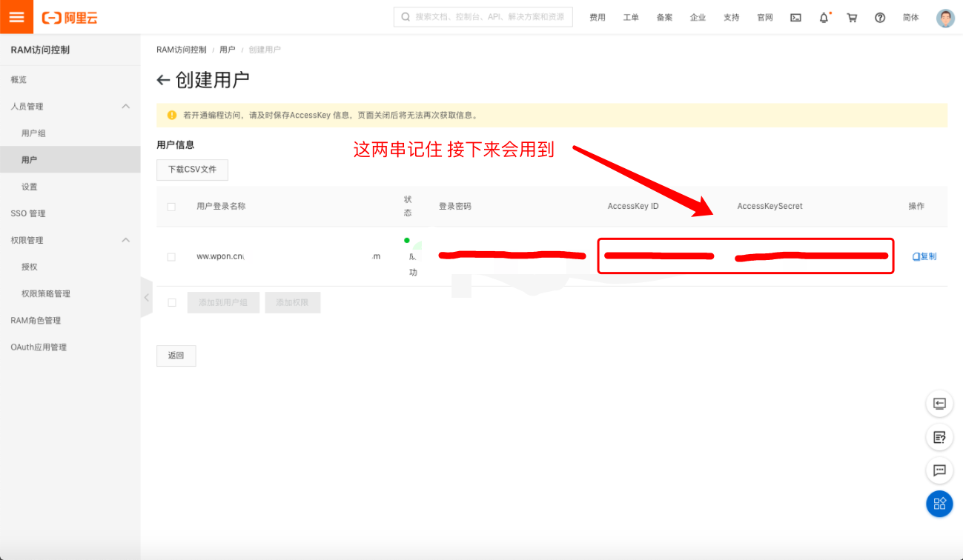Open 概览 in the sidebar
This screenshot has height=560, width=963.
click(19, 79)
